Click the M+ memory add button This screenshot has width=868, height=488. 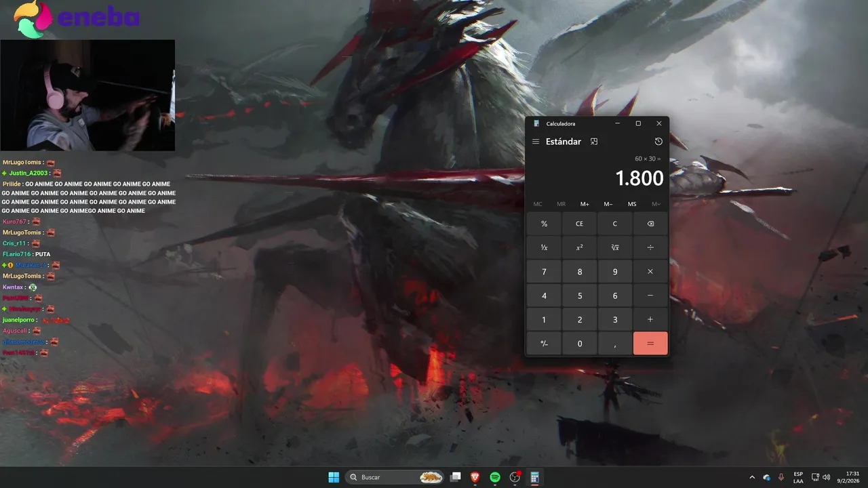(585, 204)
